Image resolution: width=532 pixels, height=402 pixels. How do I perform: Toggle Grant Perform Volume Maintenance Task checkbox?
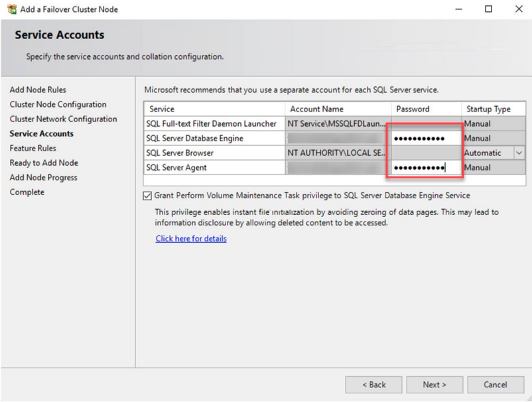147,196
